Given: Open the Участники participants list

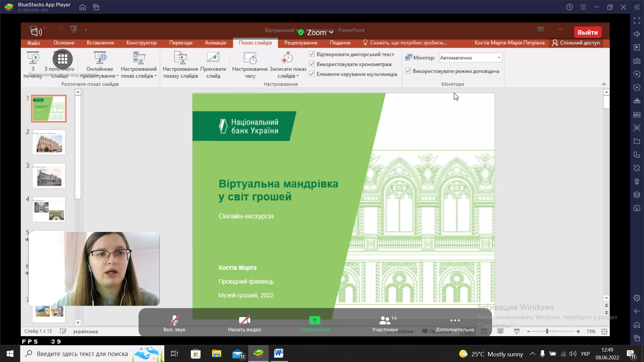Looking at the screenshot, I should coord(385,323).
